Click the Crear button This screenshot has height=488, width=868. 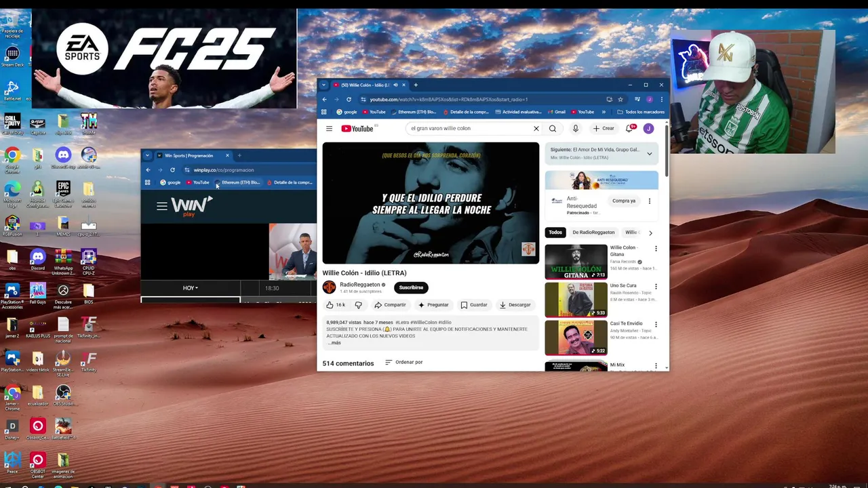(x=604, y=128)
